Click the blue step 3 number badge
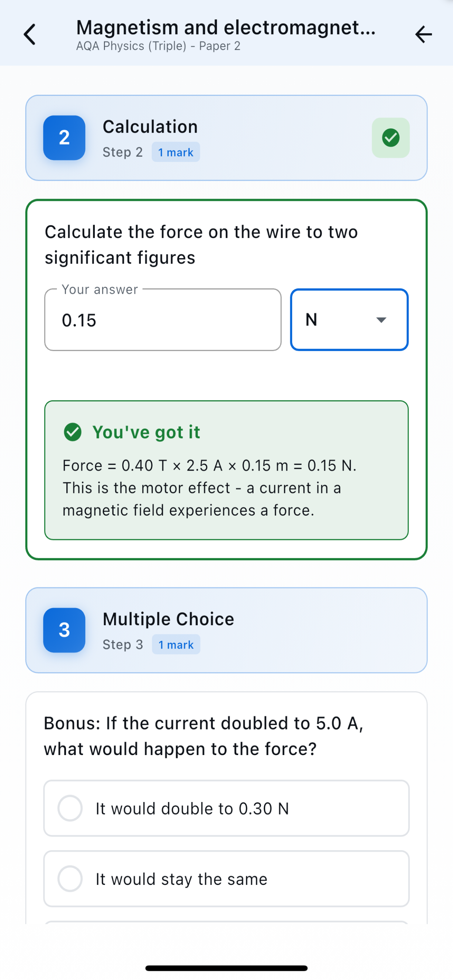The width and height of the screenshot is (453, 980). tap(64, 630)
